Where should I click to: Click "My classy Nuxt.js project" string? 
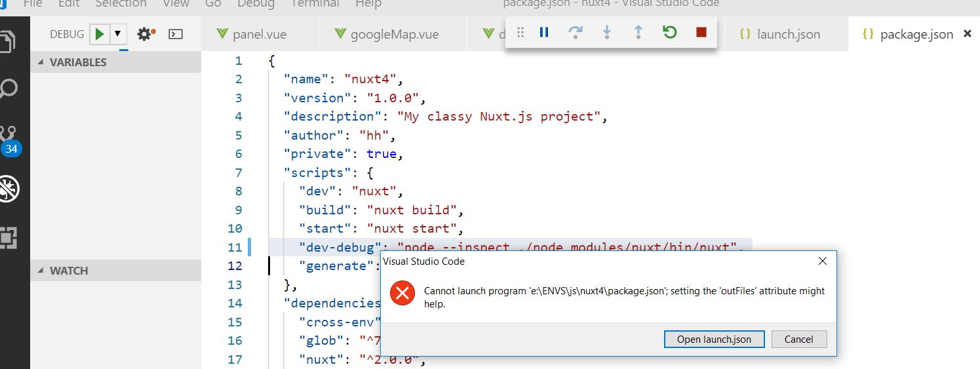pos(499,117)
